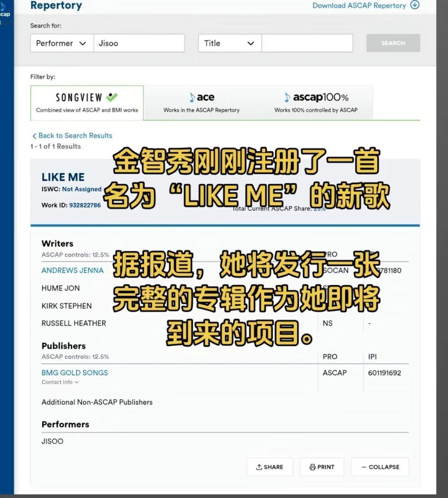Open the Performer search category dropdown

(x=61, y=43)
